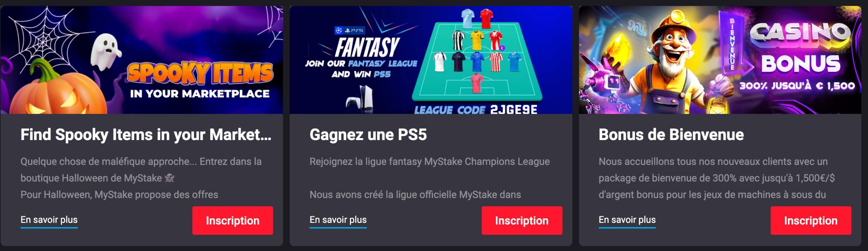
Task: Click the PS5 logo badge above Fantasy
Action: pyautogui.click(x=349, y=31)
